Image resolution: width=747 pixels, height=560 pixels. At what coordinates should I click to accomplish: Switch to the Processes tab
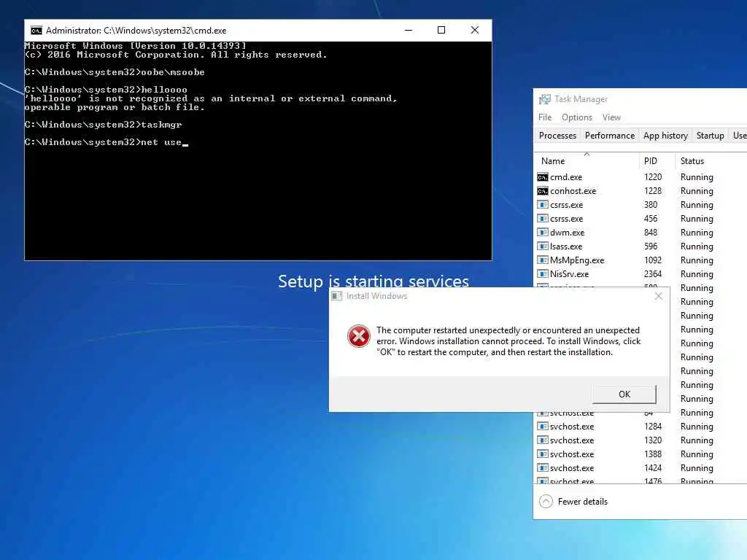tap(557, 136)
